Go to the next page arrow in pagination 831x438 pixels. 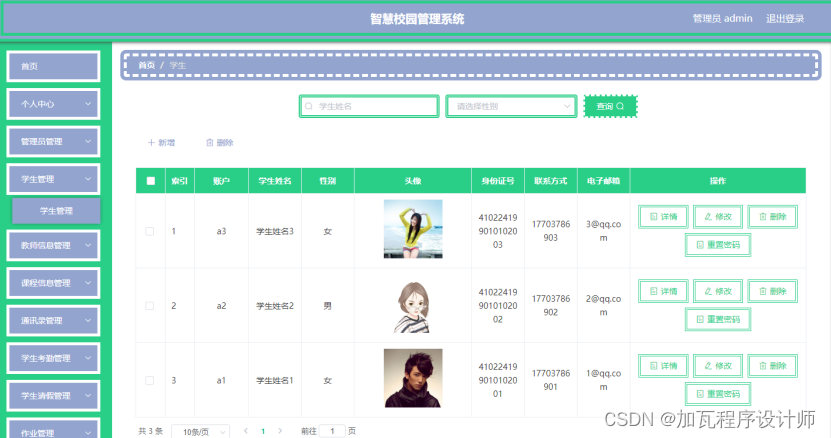tap(280, 431)
